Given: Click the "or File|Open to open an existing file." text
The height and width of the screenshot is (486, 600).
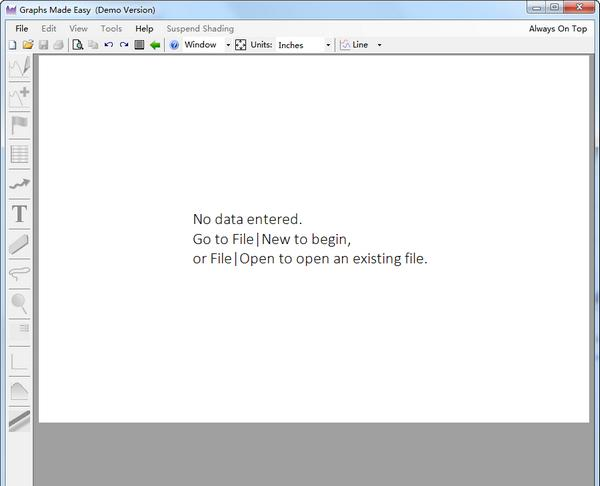Looking at the screenshot, I should pos(310,259).
